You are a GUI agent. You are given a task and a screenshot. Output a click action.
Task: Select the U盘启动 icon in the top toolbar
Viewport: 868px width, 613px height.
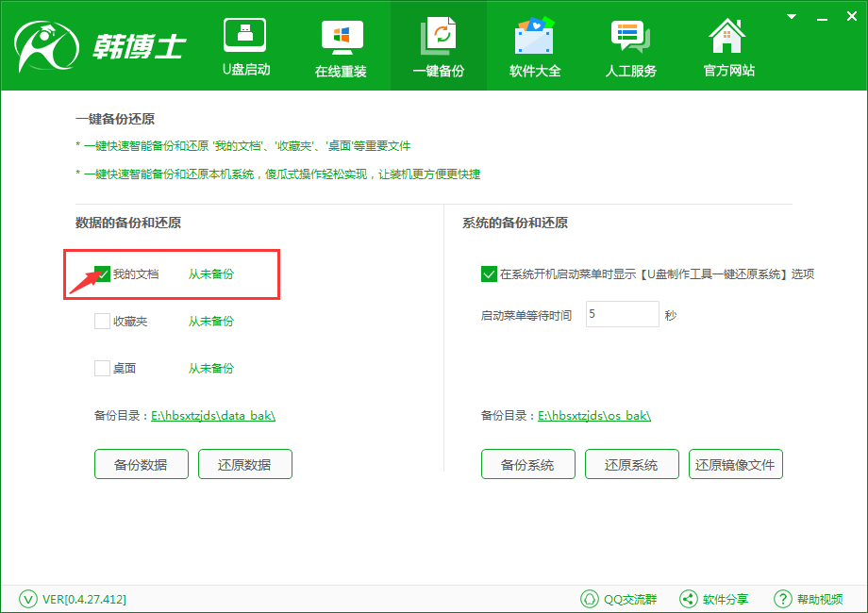pyautogui.click(x=245, y=42)
